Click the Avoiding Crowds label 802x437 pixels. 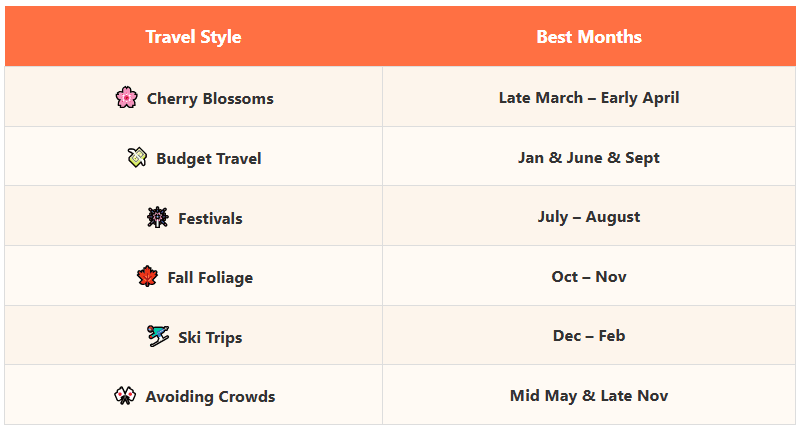(210, 396)
